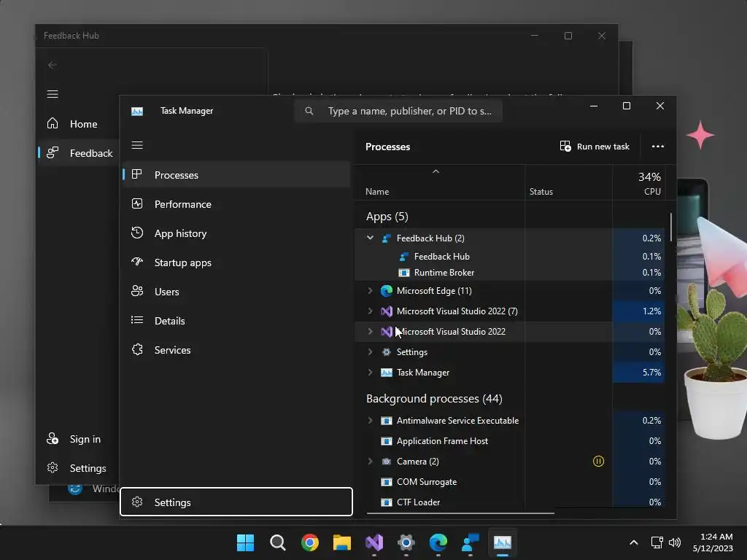Expand Microsoft Visual Studio 2022 (7) group

370,311
